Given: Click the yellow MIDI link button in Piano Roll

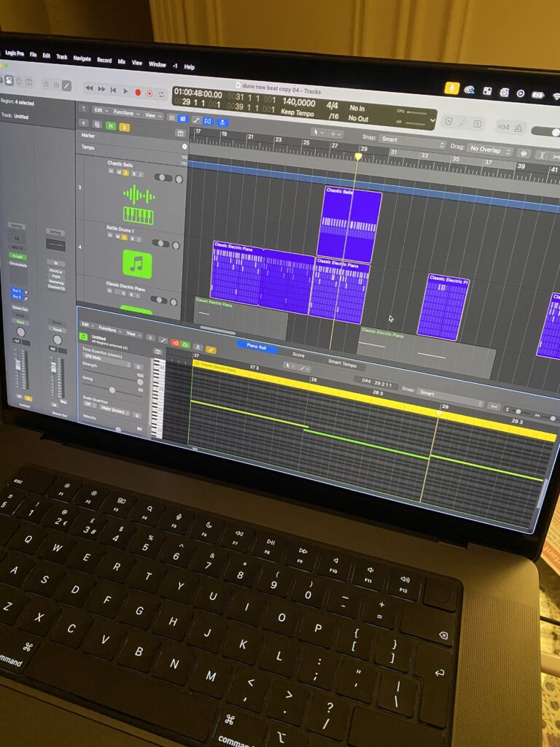Looking at the screenshot, I should tap(211, 350).
